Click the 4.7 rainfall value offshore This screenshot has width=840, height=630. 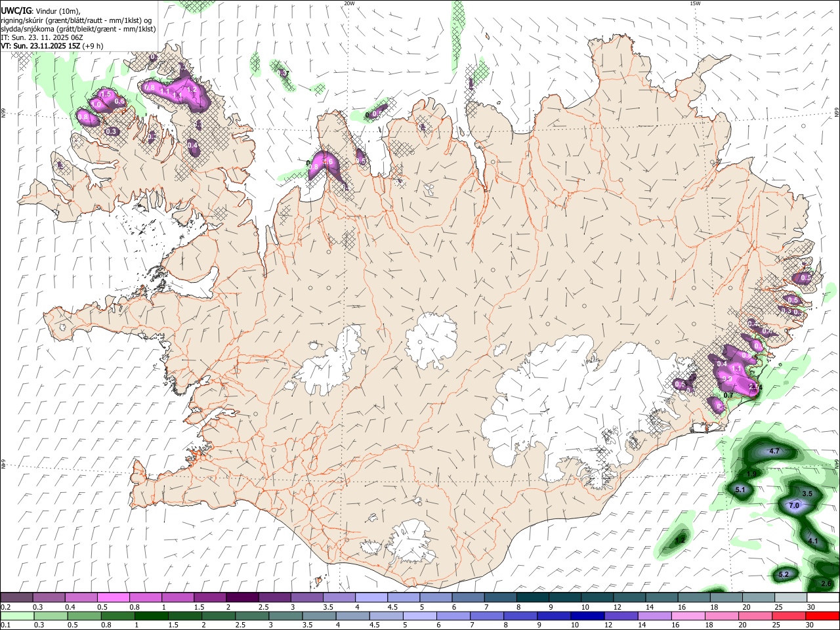[774, 451]
